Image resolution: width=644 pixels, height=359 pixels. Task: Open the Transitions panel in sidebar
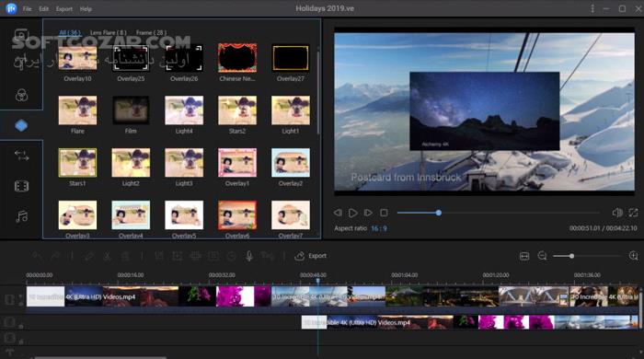[21, 156]
